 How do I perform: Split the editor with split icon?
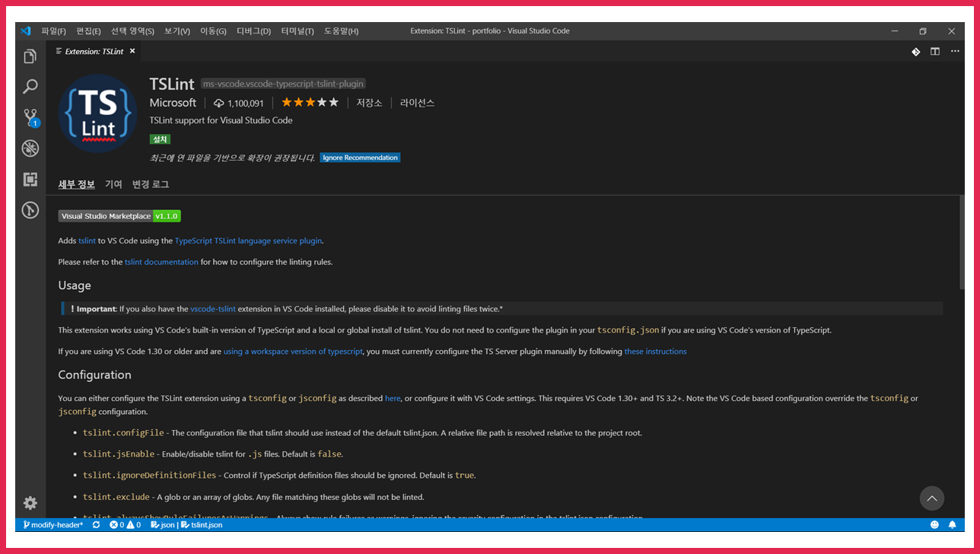click(934, 52)
